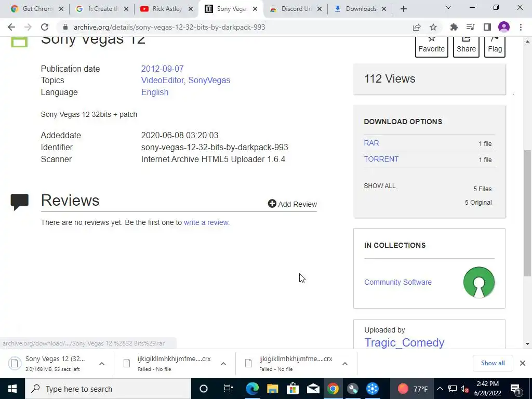The height and width of the screenshot is (399, 532).
Task: Switch to the Get Chrome tab
Action: pyautogui.click(x=32, y=9)
